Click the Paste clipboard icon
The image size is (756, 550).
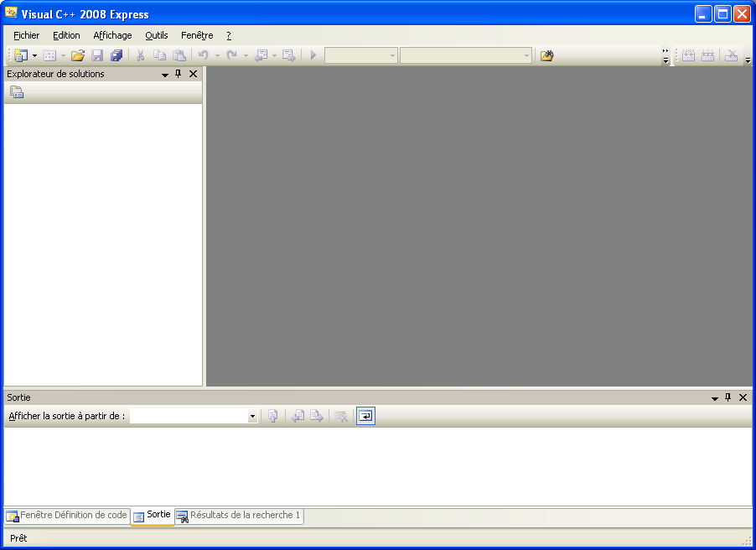[179, 55]
